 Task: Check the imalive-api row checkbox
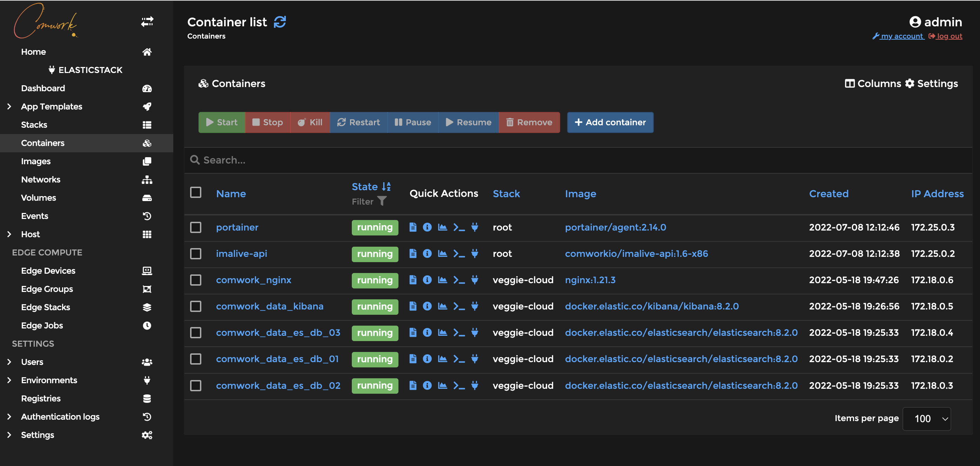195,254
